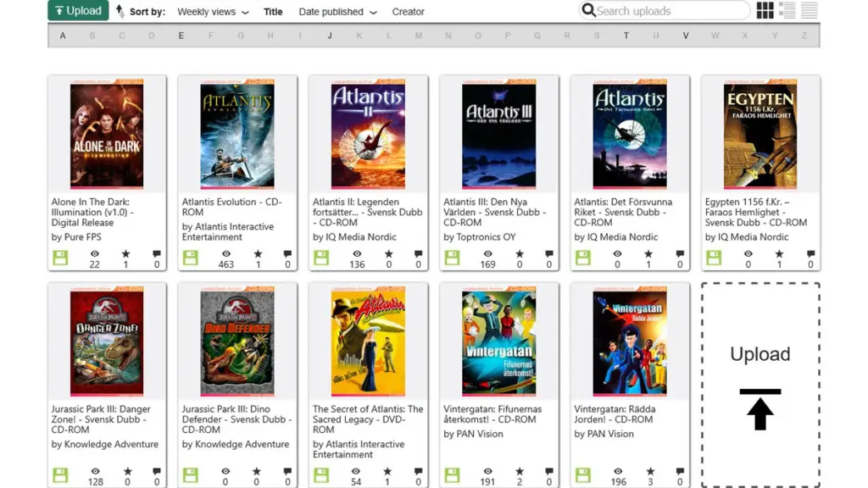Filter titles by letter E
Screen dimensions: 868x488
[181, 36]
